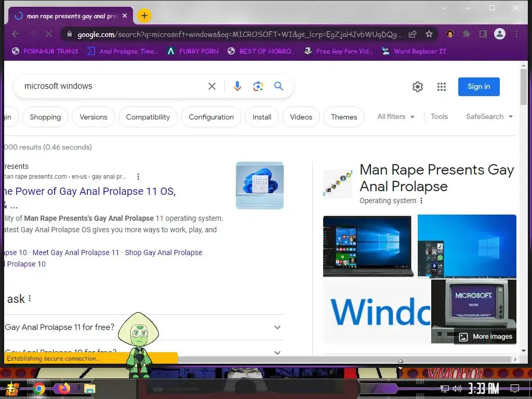532x399 pixels.
Task: Open Google quick settings gear
Action: click(x=417, y=87)
